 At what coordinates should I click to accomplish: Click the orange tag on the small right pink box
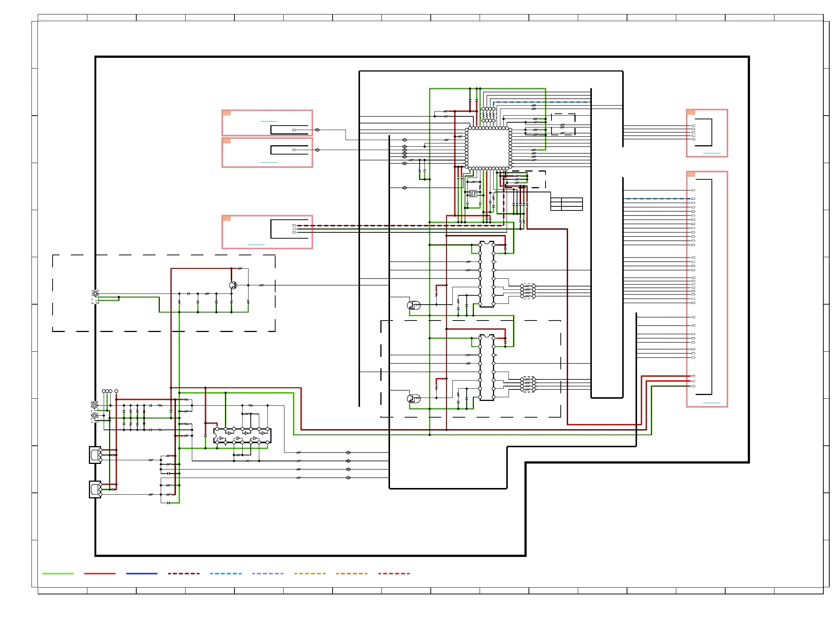click(x=691, y=112)
